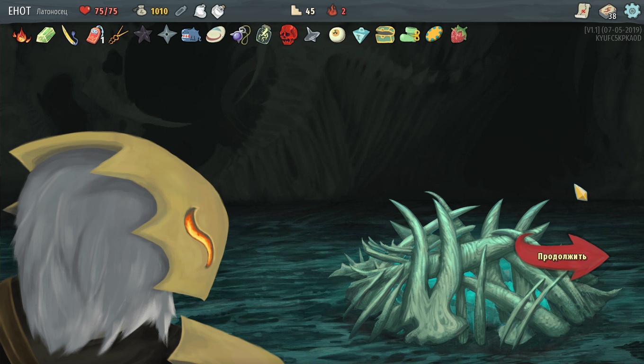Click the player name ЕНОТ

pyautogui.click(x=20, y=11)
